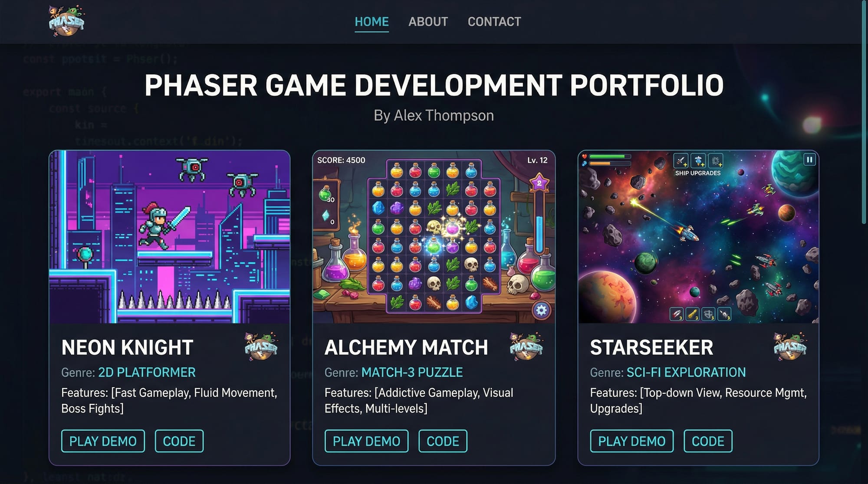Image resolution: width=868 pixels, height=484 pixels.
Task: Click the first Ship Upgrades icon
Action: (x=680, y=160)
